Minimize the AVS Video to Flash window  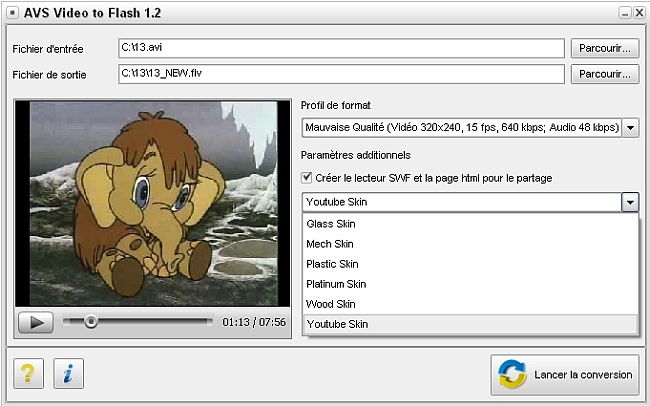click(x=625, y=13)
